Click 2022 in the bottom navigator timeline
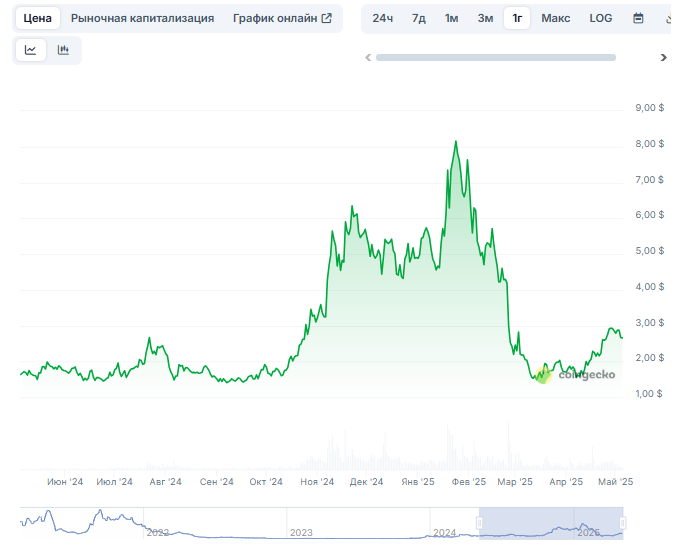The width and height of the screenshot is (685, 548). pos(158,533)
